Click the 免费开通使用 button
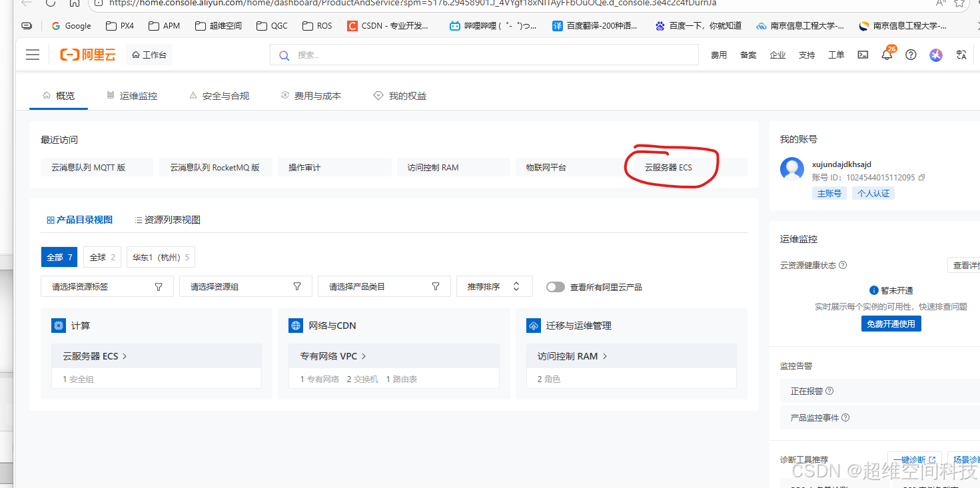This screenshot has height=488, width=980. pos(891,323)
